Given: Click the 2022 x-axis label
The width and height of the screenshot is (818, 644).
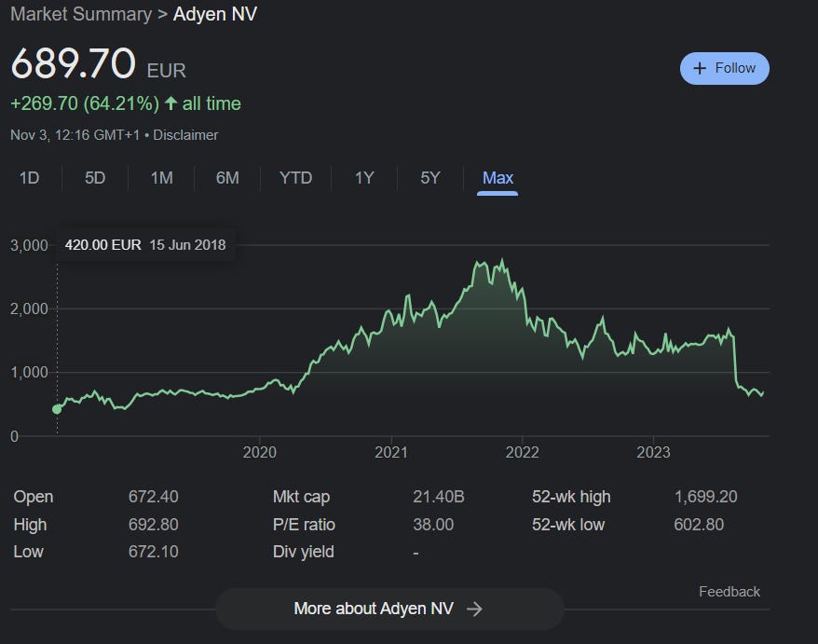Looking at the screenshot, I should tap(522, 452).
